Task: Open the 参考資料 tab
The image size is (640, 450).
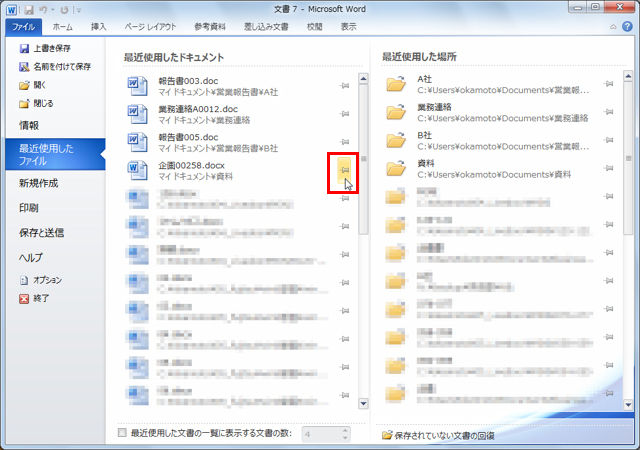Action: click(x=210, y=27)
